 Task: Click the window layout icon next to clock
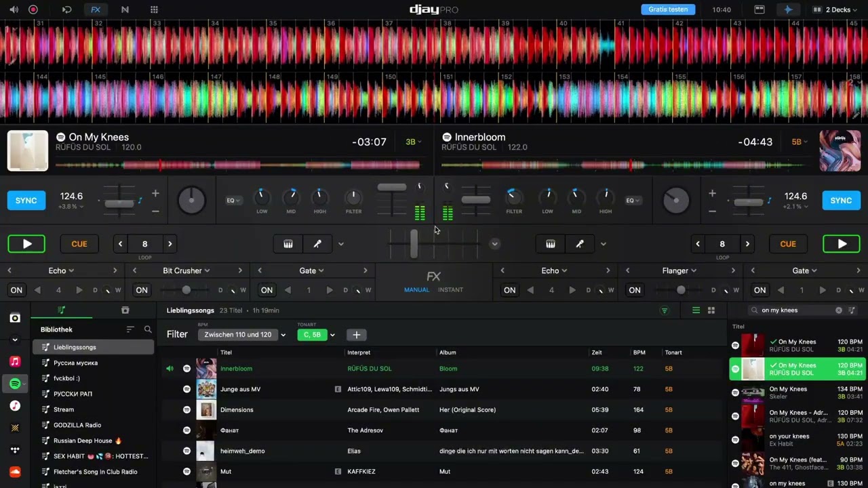(x=759, y=9)
